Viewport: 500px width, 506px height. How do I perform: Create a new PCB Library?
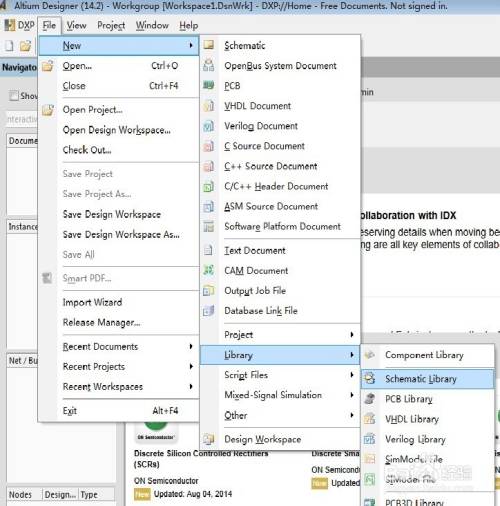427,399
